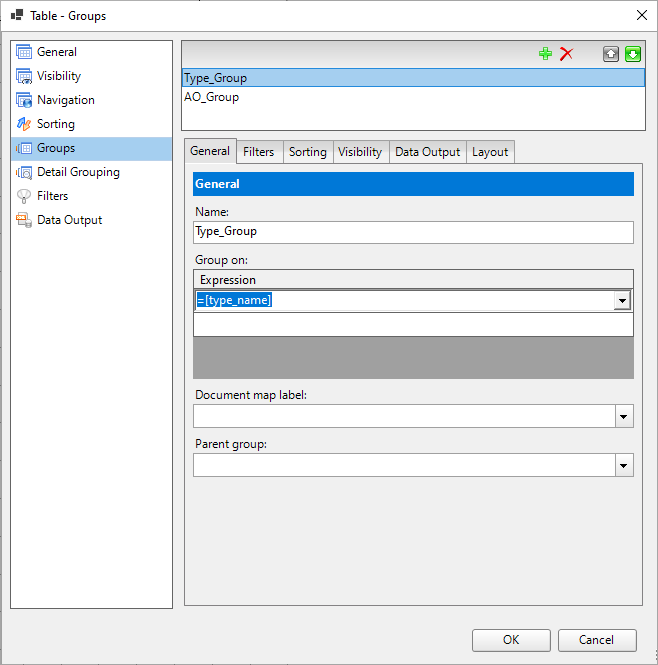Open the Document map label dropdown
Viewport: 658px width, 665px height.
click(x=624, y=416)
